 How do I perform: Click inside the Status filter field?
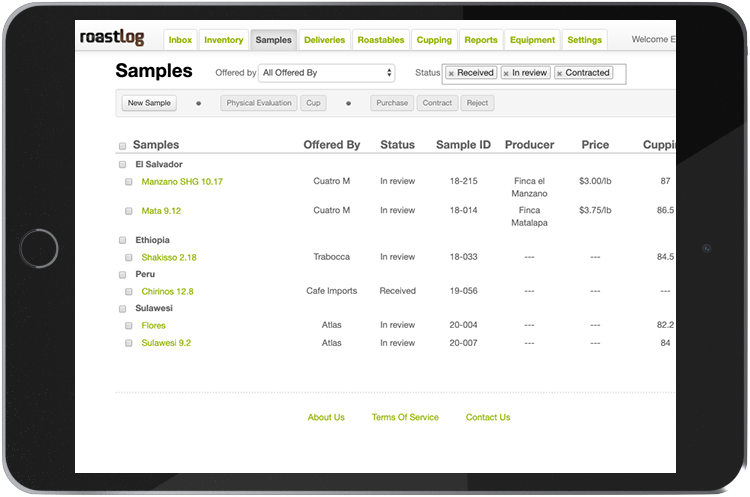pos(619,74)
